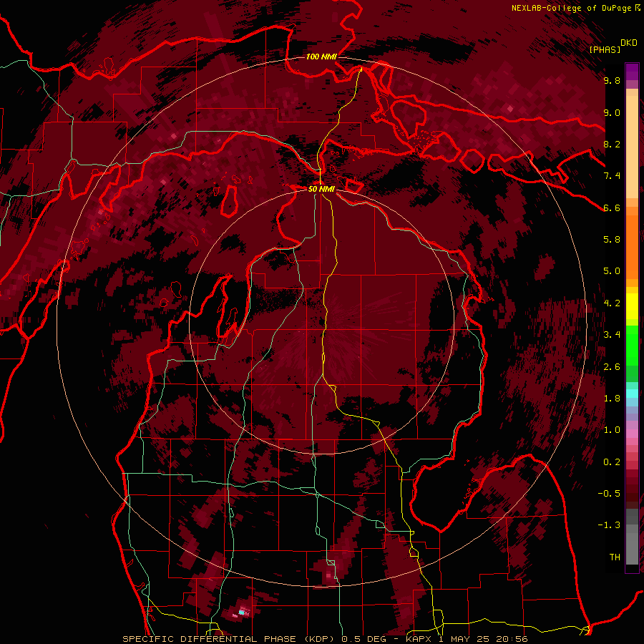The image size is (644, 644).
Task: Click the -1.3 scale value
Action: point(609,525)
